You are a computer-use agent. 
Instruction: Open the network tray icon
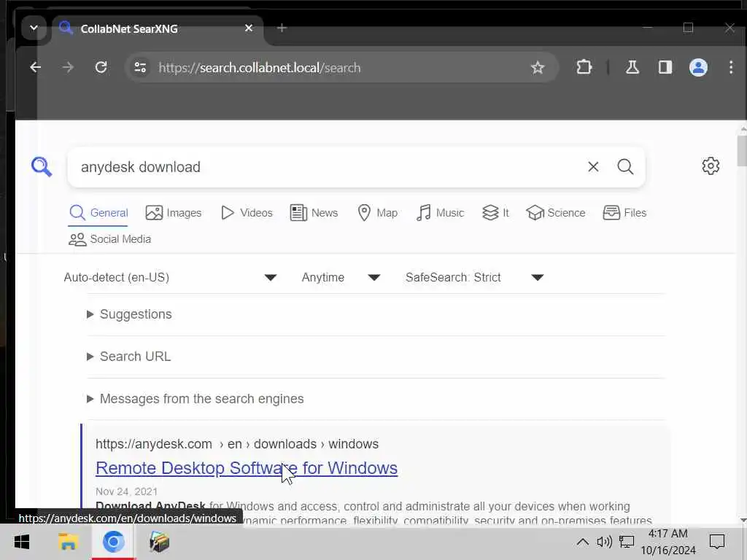coord(627,542)
